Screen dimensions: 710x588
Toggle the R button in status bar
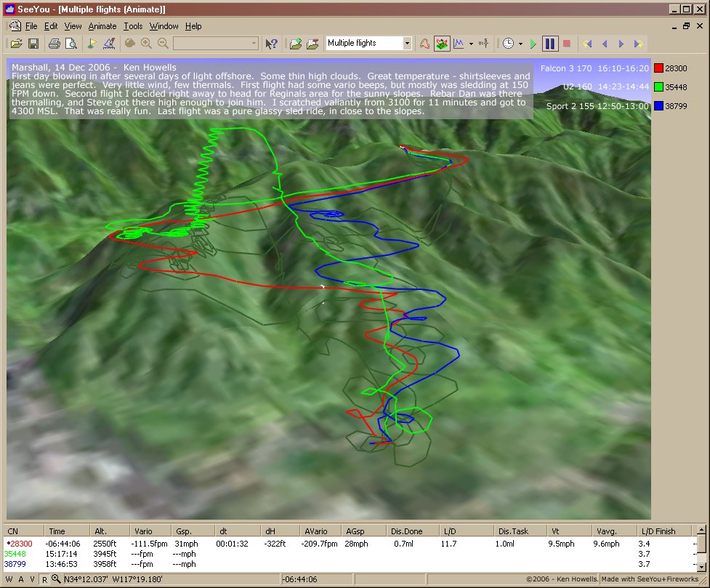pyautogui.click(x=44, y=579)
